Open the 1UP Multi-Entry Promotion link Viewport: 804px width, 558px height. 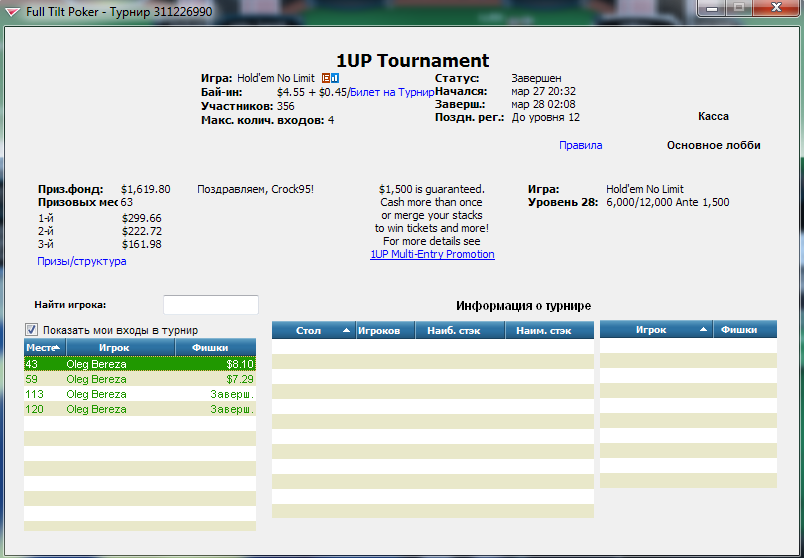(x=432, y=254)
